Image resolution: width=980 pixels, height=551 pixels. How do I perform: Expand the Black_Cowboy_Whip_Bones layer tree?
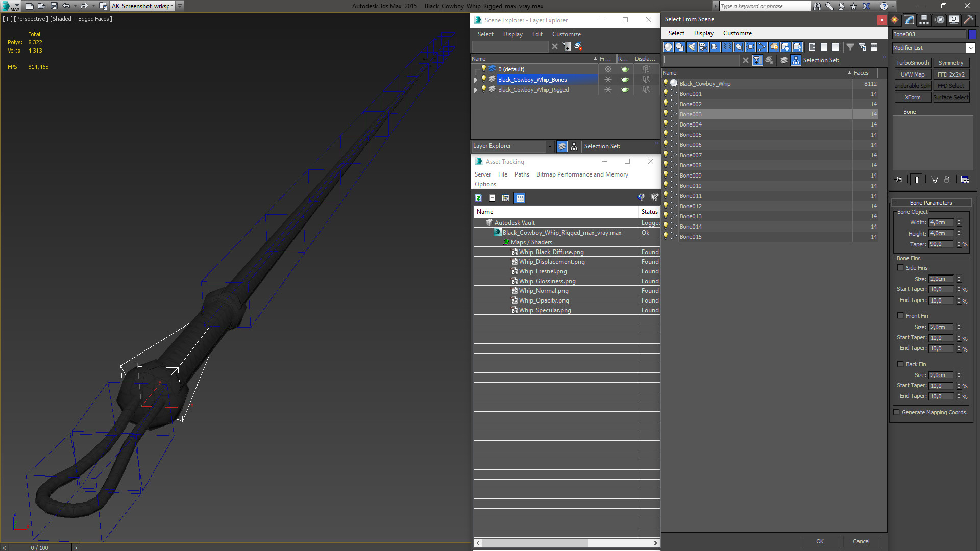tap(476, 80)
